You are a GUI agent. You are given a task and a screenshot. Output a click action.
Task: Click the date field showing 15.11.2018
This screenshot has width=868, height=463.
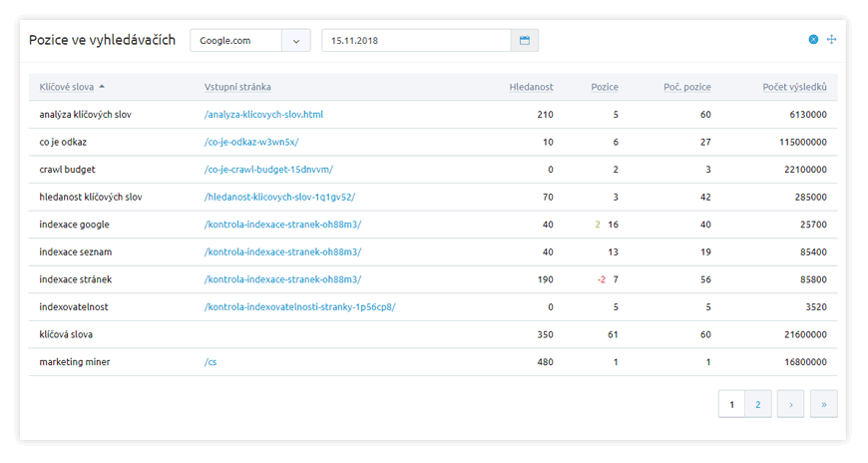click(416, 41)
